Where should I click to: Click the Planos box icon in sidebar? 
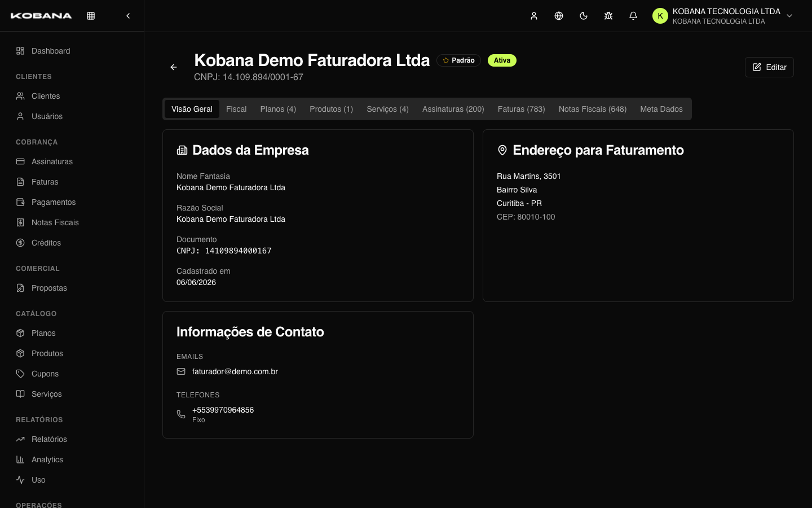pyautogui.click(x=20, y=333)
